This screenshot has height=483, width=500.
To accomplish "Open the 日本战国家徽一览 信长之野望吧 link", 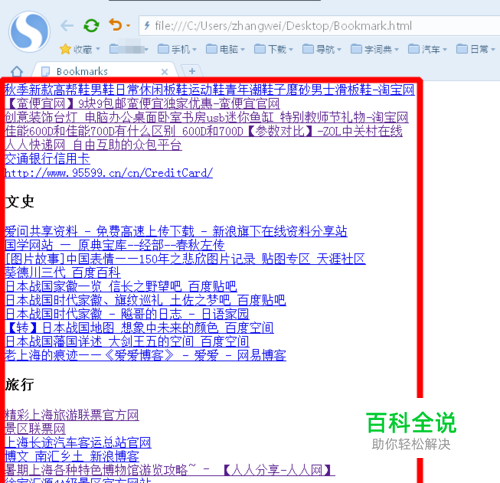I will [x=121, y=286].
